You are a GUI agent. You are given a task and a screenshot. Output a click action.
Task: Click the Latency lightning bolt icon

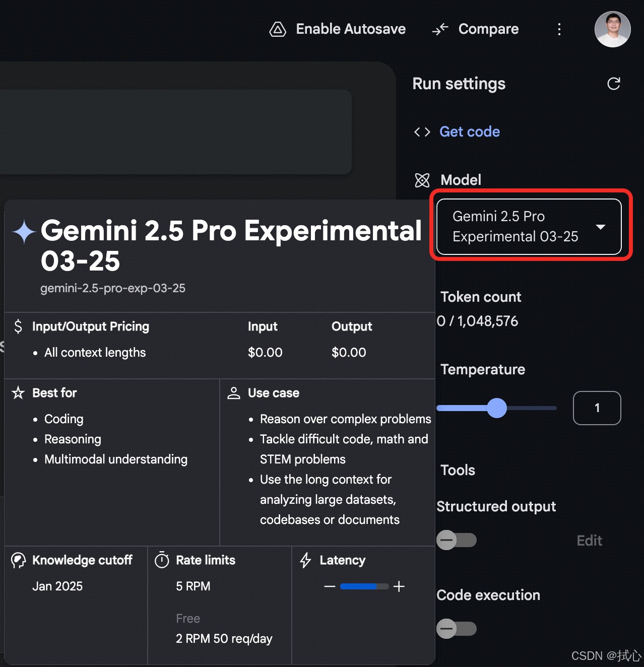[x=305, y=560]
